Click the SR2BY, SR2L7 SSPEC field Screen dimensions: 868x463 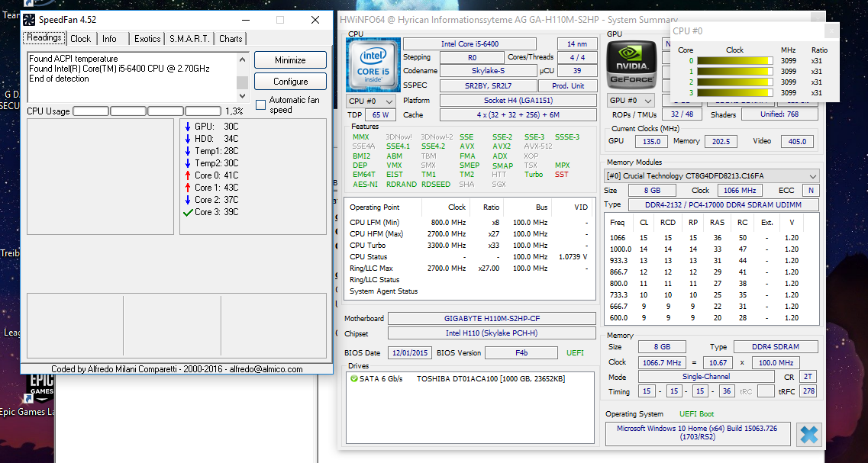click(489, 85)
